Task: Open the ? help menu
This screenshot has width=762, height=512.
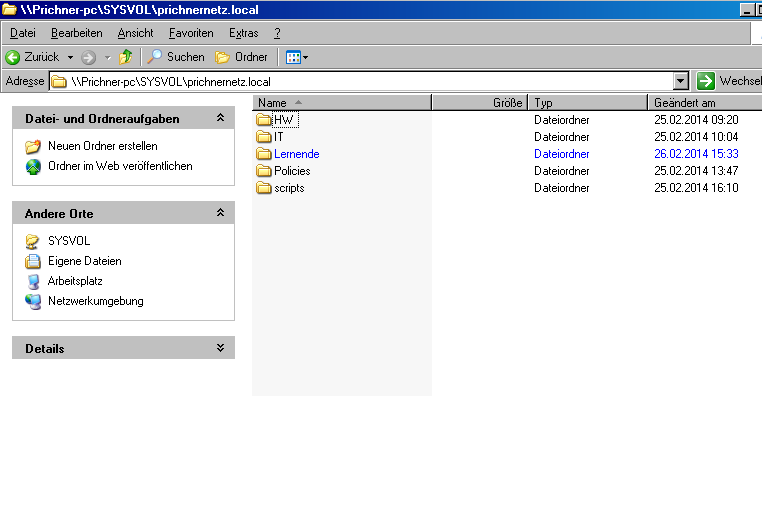Action: point(277,33)
